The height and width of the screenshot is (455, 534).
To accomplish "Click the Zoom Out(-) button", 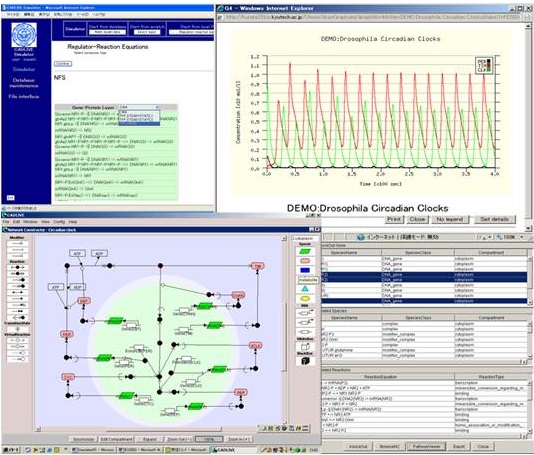I will (179, 439).
